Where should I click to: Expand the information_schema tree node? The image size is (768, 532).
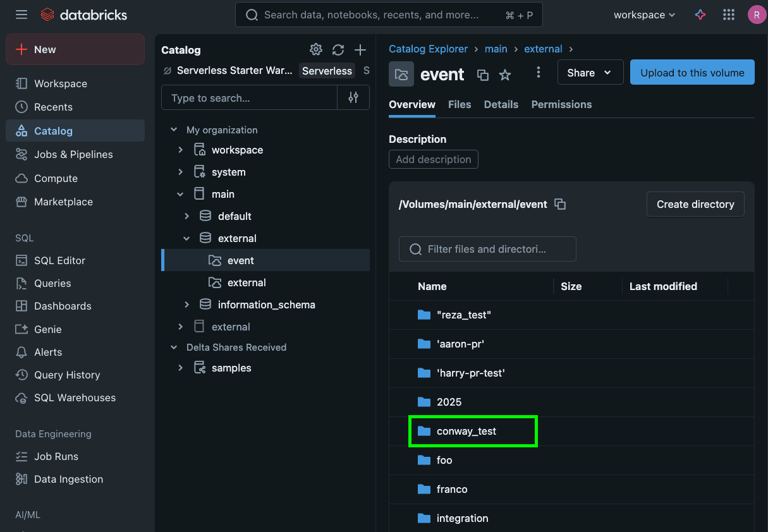coord(187,305)
